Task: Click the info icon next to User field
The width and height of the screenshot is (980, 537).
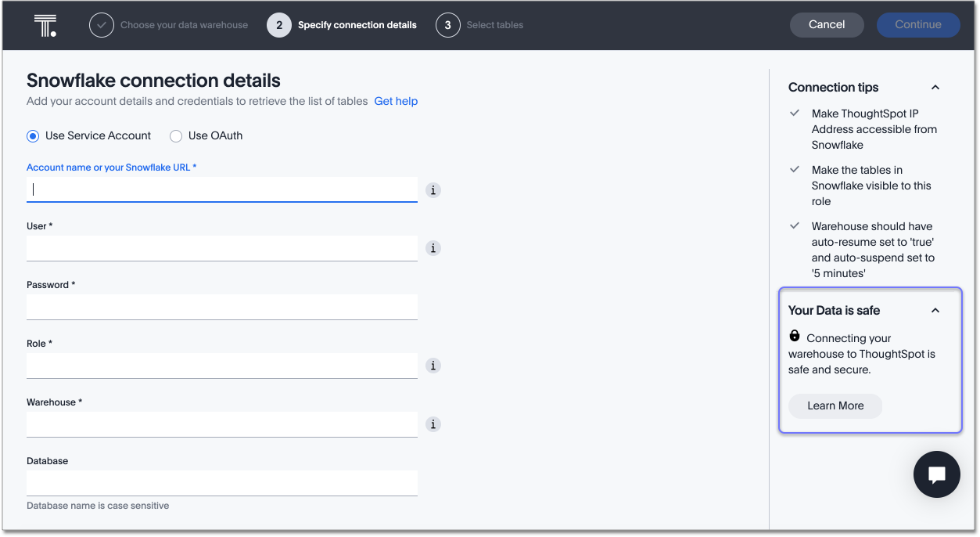Action: point(433,248)
